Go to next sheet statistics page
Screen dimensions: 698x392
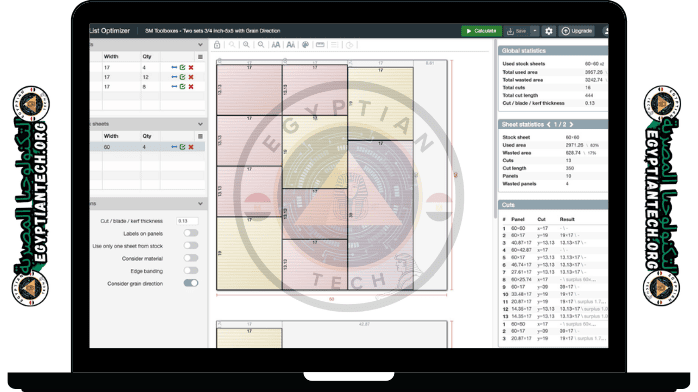coord(572,125)
